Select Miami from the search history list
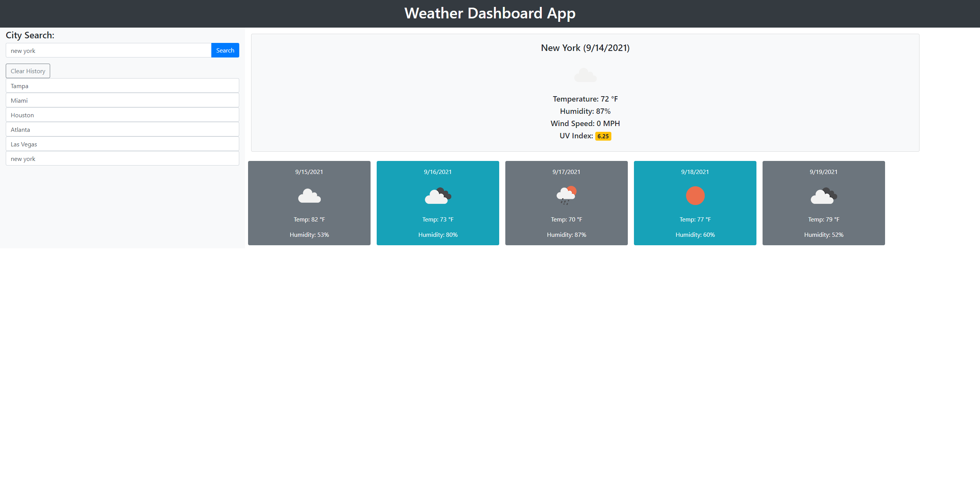The image size is (980, 497). 122,100
